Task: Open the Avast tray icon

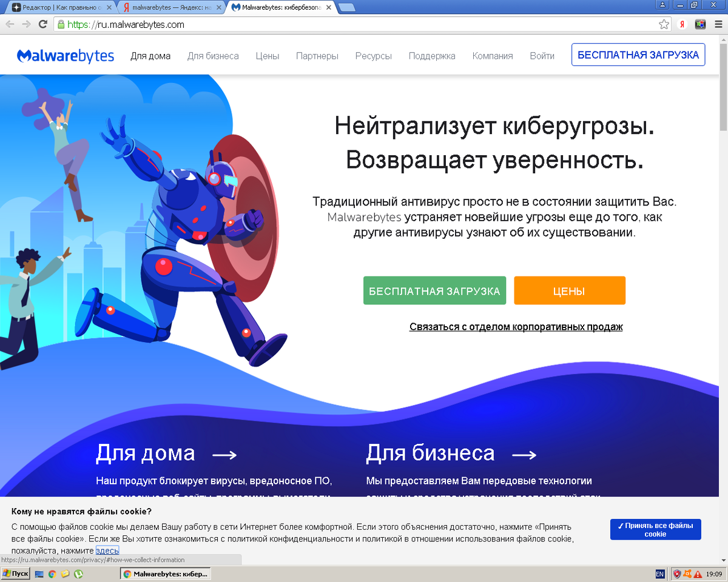Action: (x=688, y=574)
